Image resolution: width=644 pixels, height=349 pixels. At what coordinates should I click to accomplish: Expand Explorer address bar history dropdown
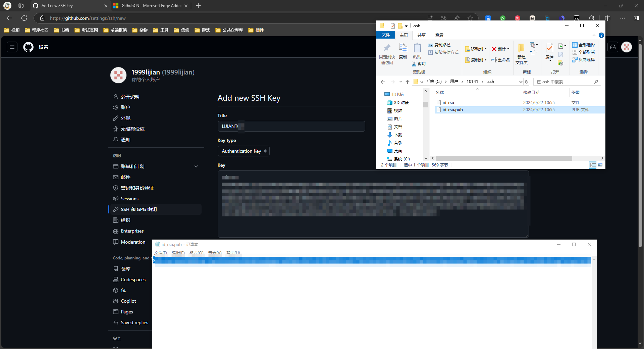click(x=521, y=82)
